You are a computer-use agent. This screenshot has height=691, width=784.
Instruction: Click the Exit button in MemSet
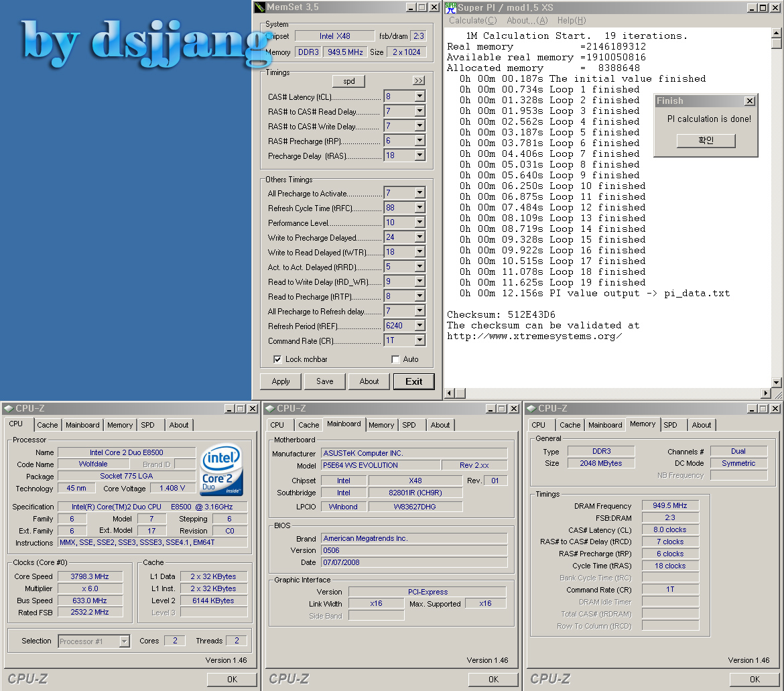click(413, 381)
